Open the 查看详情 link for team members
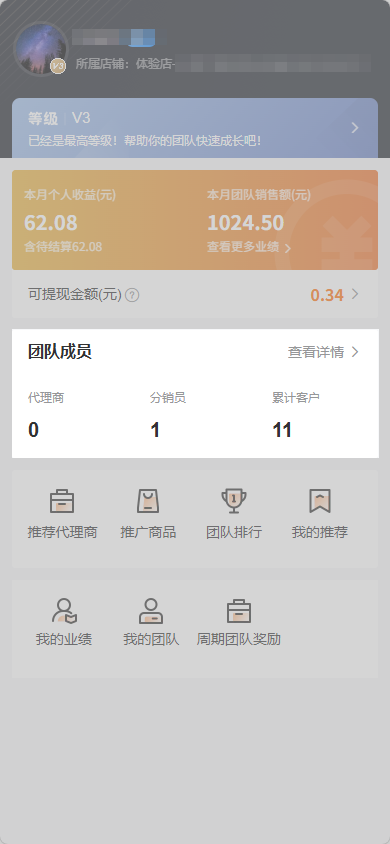This screenshot has height=844, width=390. (x=316, y=352)
